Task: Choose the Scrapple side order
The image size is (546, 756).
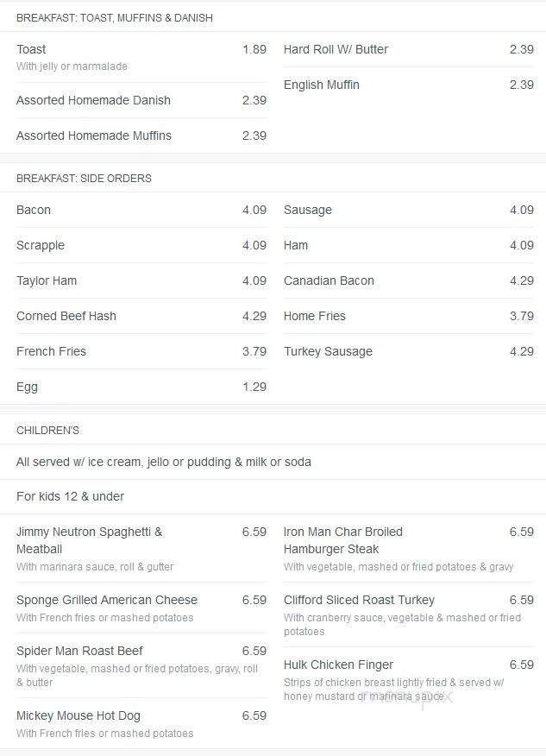Action: tap(141, 245)
